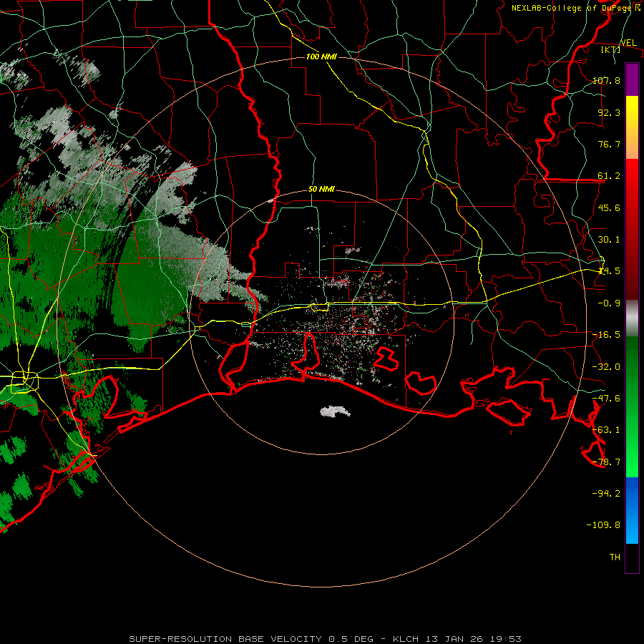Pick the gray segment of the velocity scale
The width and height of the screenshot is (644, 644).
[632, 318]
